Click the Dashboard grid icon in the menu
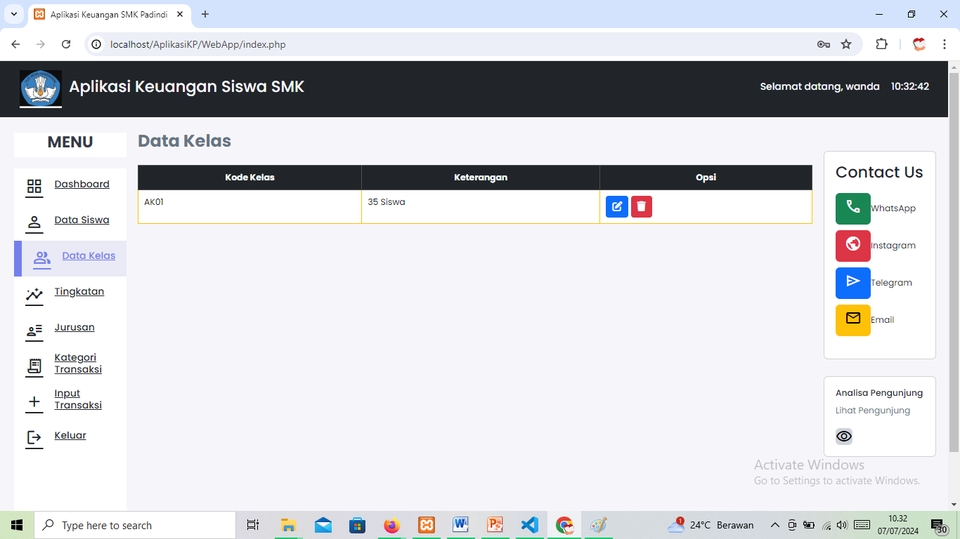Viewport: 960px width, 539px height. (34, 186)
